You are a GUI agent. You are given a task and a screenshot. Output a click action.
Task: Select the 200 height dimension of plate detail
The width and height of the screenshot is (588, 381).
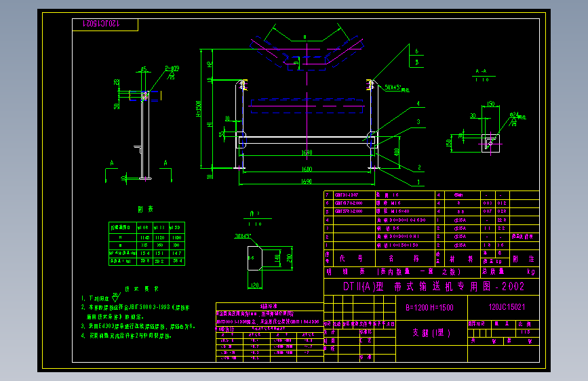click(289, 258)
